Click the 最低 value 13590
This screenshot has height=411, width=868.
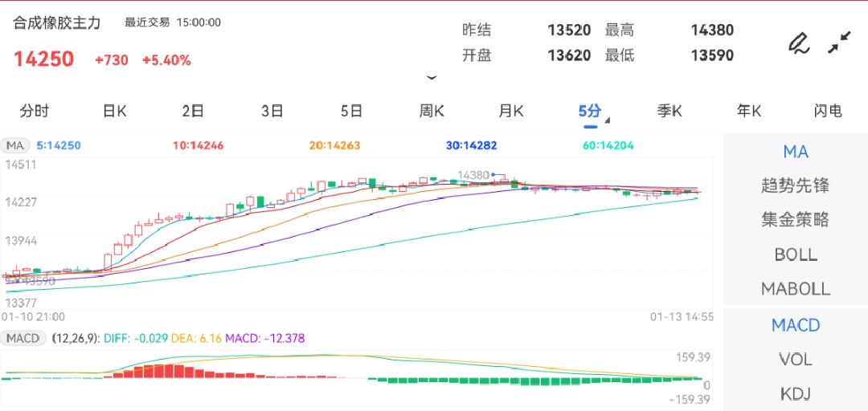tap(712, 55)
